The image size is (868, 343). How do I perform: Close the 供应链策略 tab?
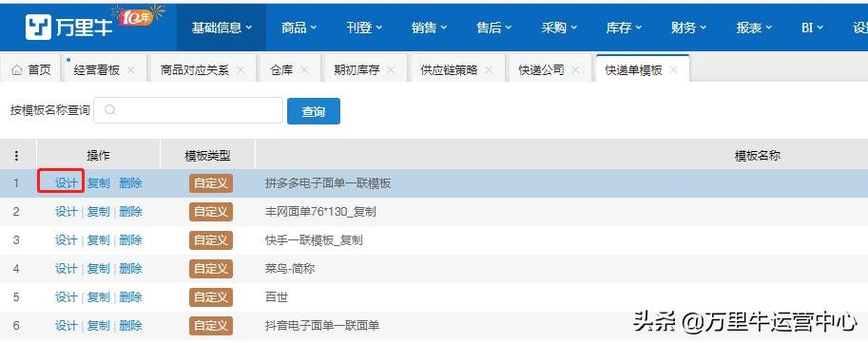489,69
